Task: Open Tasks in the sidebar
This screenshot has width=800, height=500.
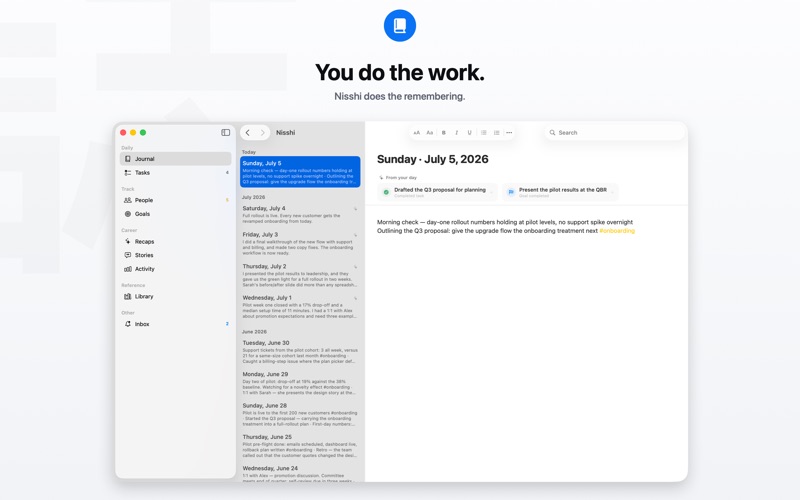Action: pos(176,172)
